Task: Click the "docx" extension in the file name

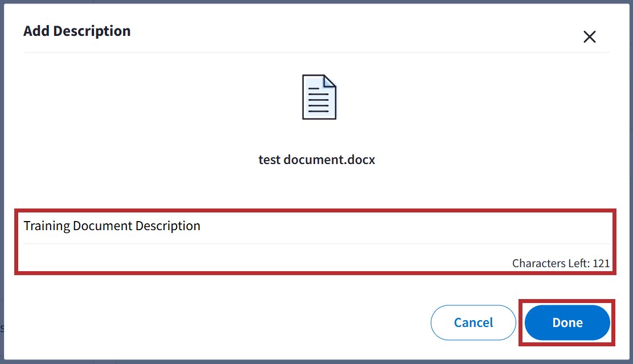Action: click(362, 159)
